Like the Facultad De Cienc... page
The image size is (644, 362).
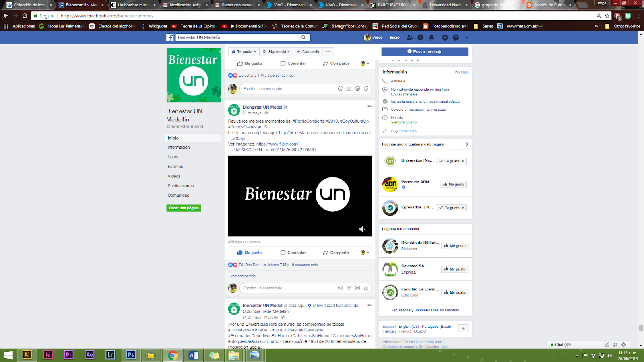(x=455, y=292)
